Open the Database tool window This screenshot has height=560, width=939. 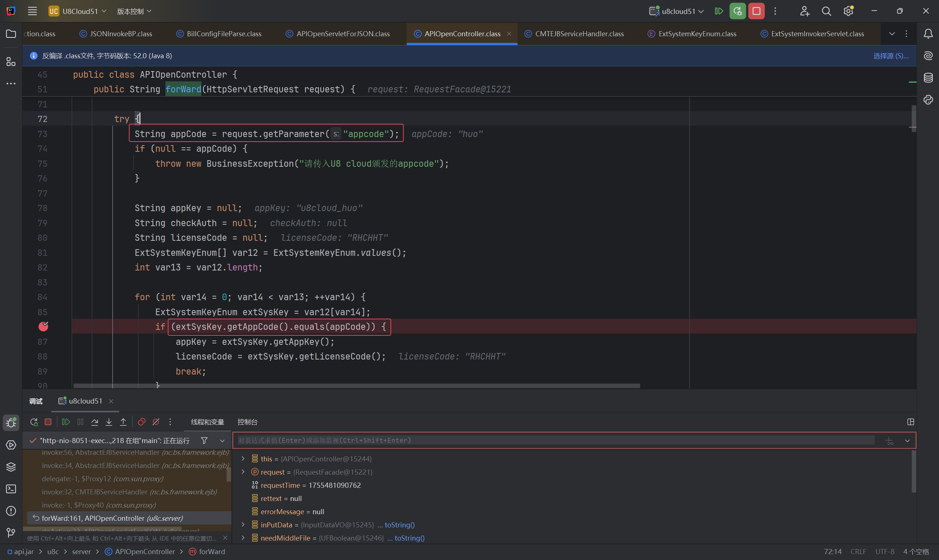click(x=928, y=78)
